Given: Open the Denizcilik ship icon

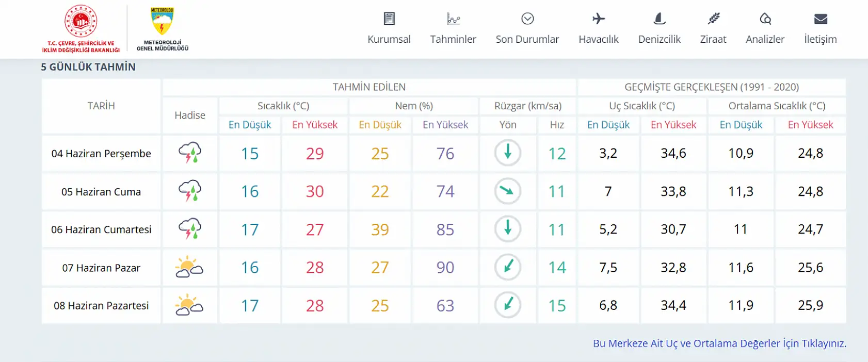Looking at the screenshot, I should tap(660, 19).
